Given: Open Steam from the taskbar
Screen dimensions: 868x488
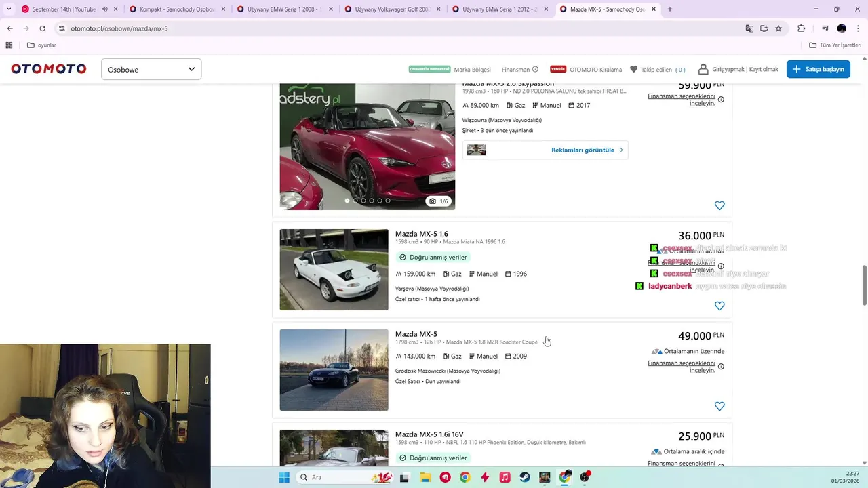Looking at the screenshot, I should 525,477.
